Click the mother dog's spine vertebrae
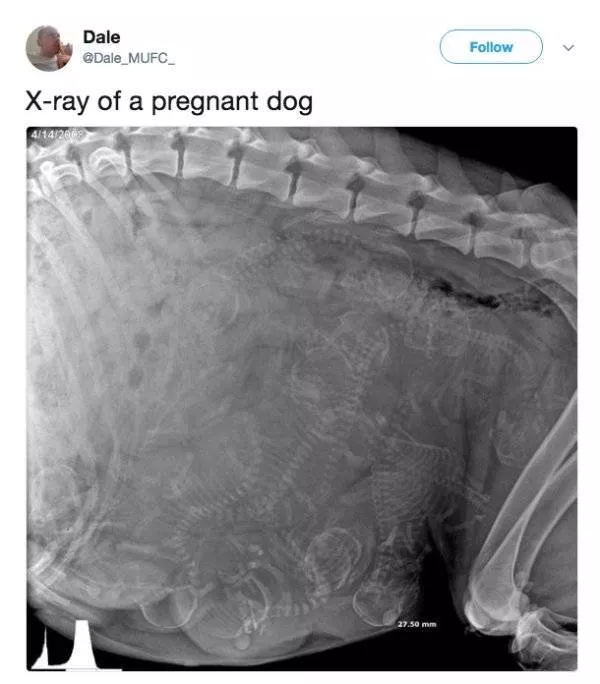Screen dimensions: 600x684 tap(305, 183)
